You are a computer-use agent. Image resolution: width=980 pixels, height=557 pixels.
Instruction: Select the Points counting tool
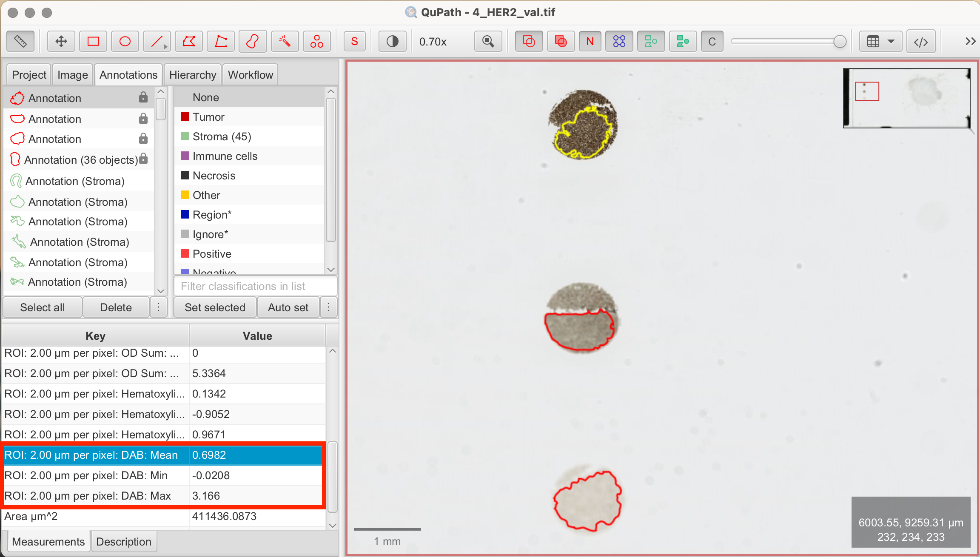pyautogui.click(x=316, y=41)
